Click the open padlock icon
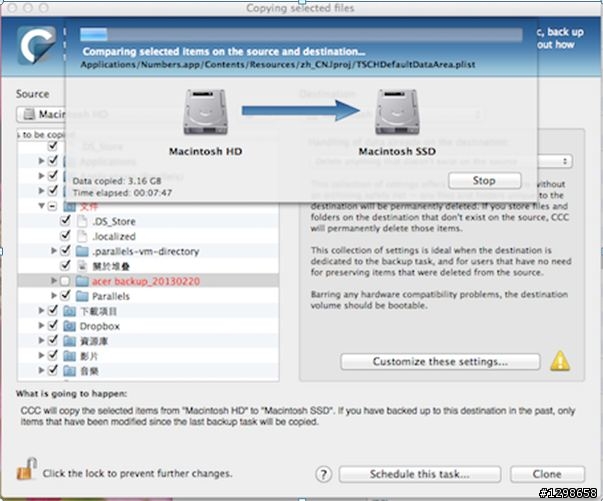Viewport: 603px width, 501px height. [27, 469]
